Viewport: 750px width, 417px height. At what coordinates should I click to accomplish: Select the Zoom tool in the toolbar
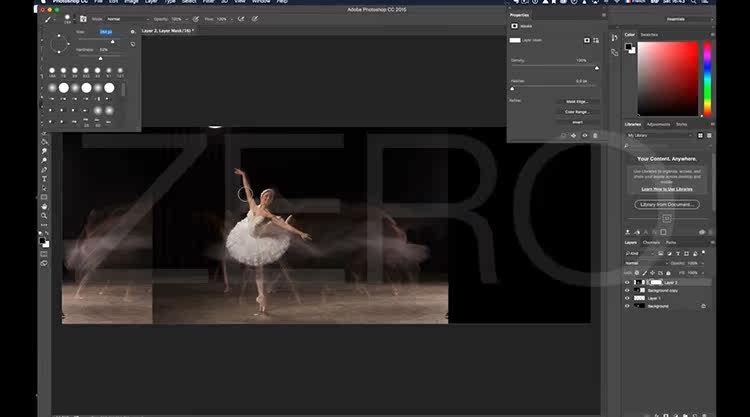(44, 216)
